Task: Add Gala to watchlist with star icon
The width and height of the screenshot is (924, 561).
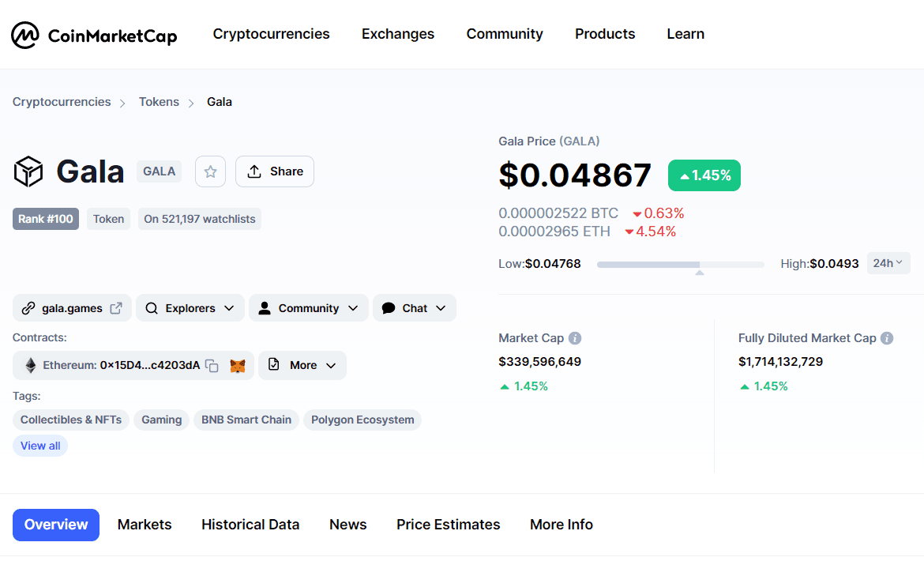Action: (210, 171)
